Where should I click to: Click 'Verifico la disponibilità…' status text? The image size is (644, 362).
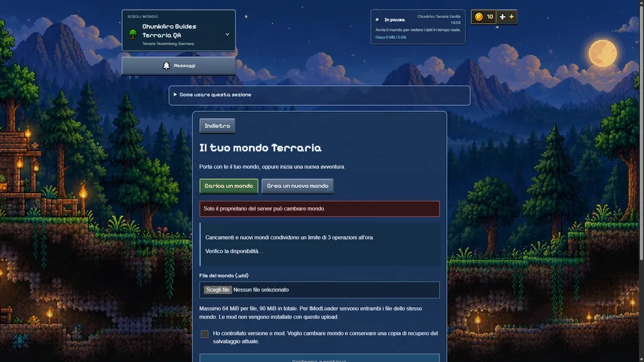point(234,251)
